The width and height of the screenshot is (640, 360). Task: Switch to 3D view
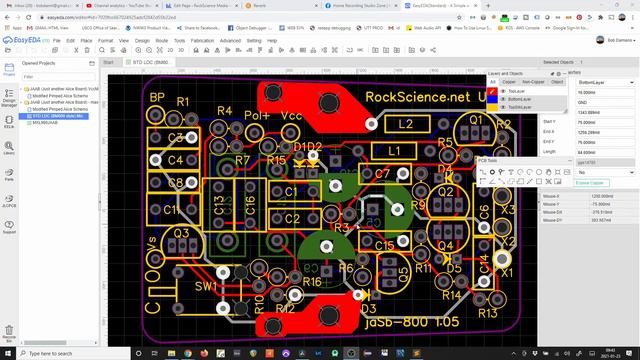[x=181, y=50]
